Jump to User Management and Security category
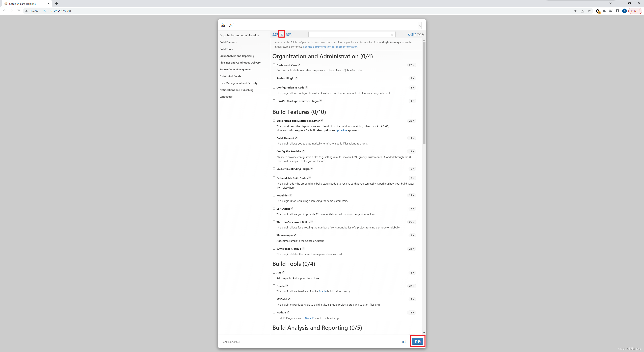 coord(238,83)
